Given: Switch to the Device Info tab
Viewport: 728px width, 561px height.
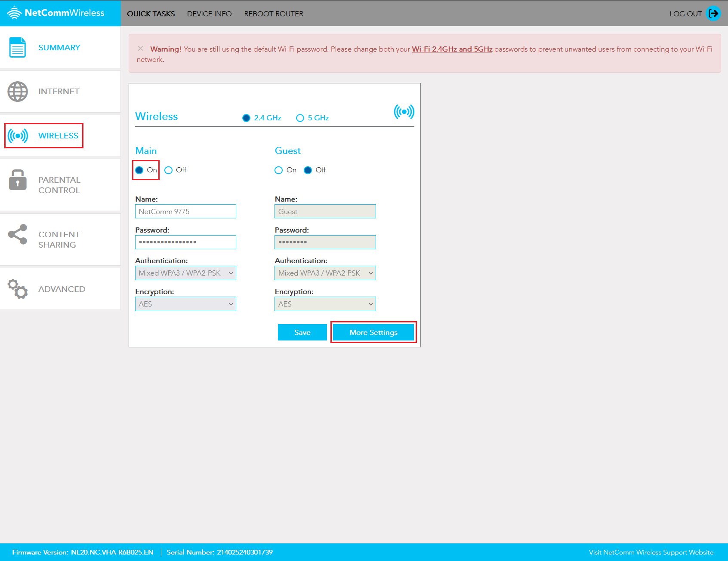Looking at the screenshot, I should pyautogui.click(x=210, y=13).
